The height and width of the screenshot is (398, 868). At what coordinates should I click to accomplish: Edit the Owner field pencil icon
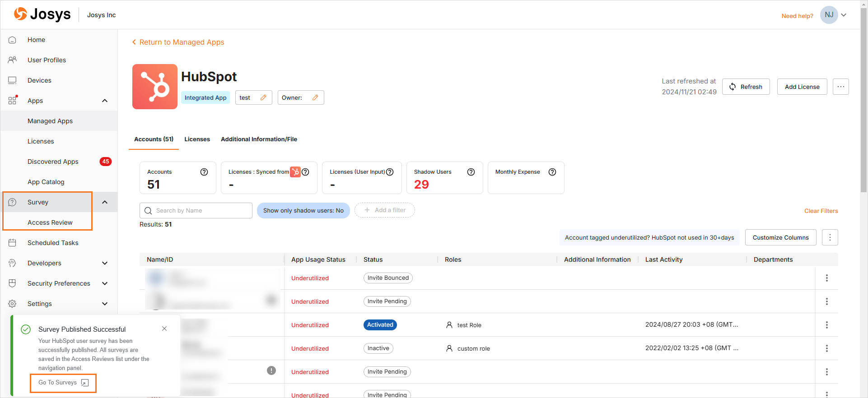(315, 97)
